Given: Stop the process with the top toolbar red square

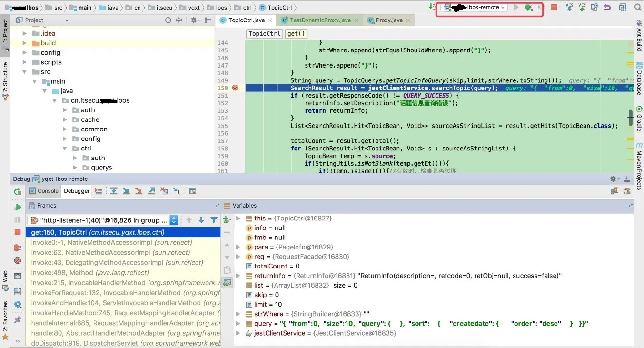Looking at the screenshot, I should pos(554,7).
